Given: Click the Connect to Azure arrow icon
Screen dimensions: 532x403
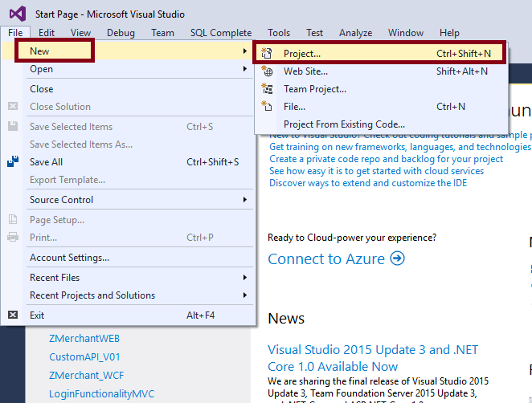Looking at the screenshot, I should pyautogui.click(x=397, y=258).
